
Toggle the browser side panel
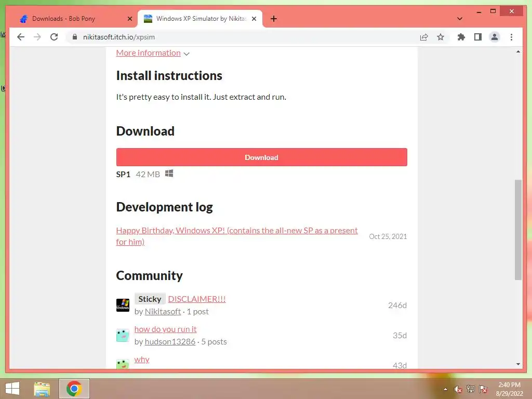478,37
